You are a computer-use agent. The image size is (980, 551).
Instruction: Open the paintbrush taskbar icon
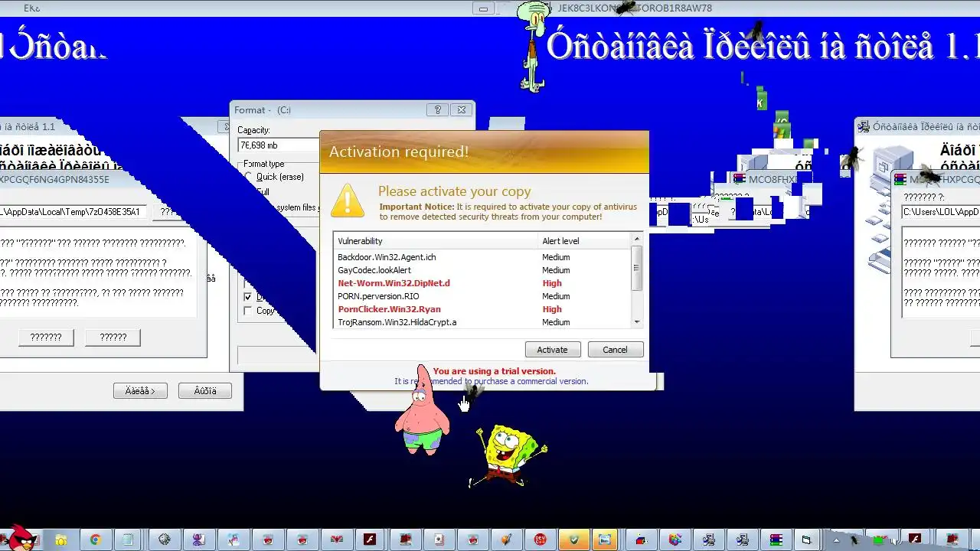click(507, 540)
